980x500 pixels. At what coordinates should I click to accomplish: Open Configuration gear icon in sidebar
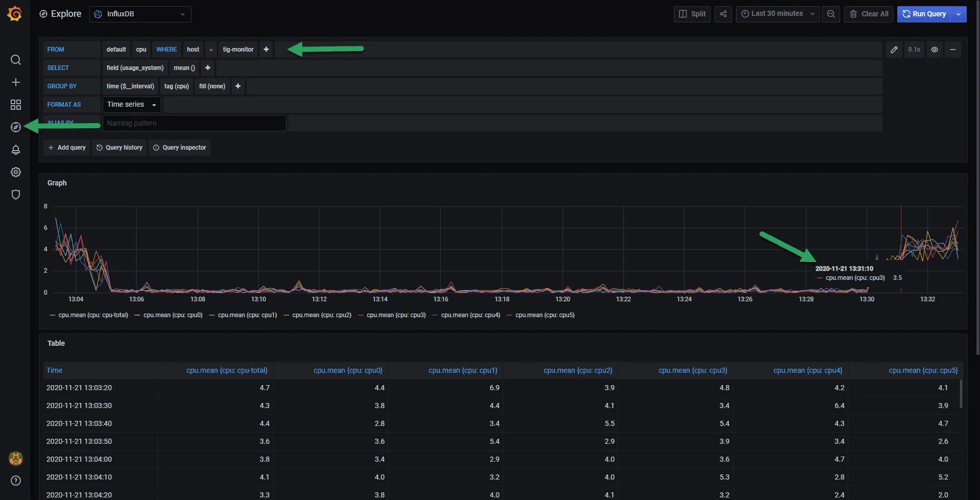(16, 172)
